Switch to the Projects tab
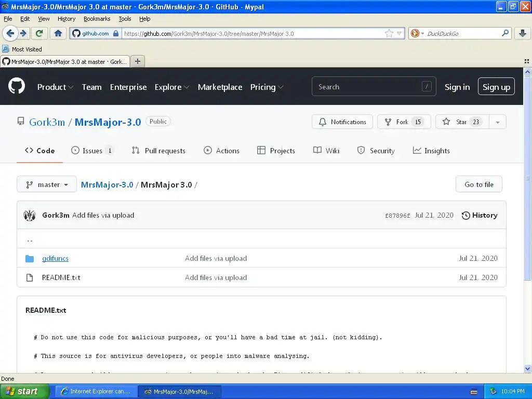 pos(276,151)
